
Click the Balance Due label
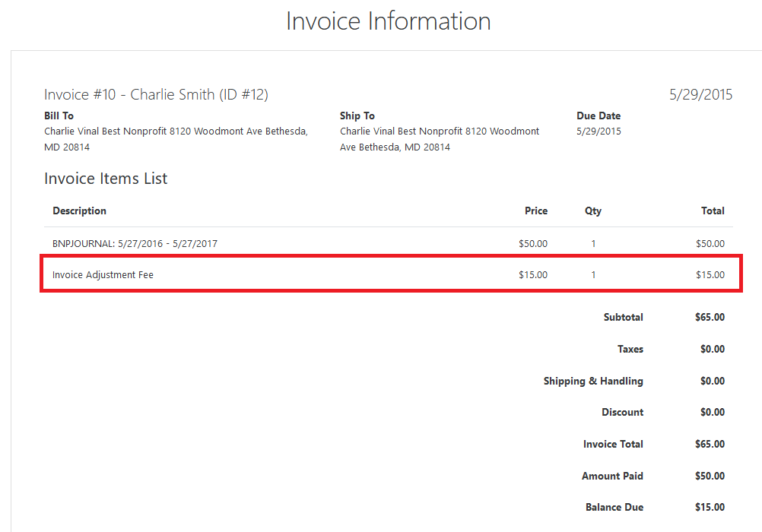[614, 507]
